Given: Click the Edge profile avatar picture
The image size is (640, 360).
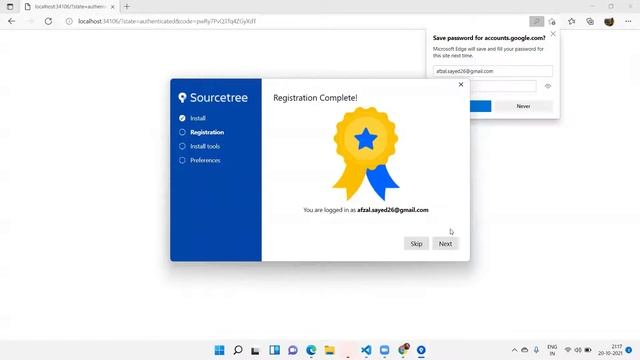Looking at the screenshot, I should tap(609, 21).
